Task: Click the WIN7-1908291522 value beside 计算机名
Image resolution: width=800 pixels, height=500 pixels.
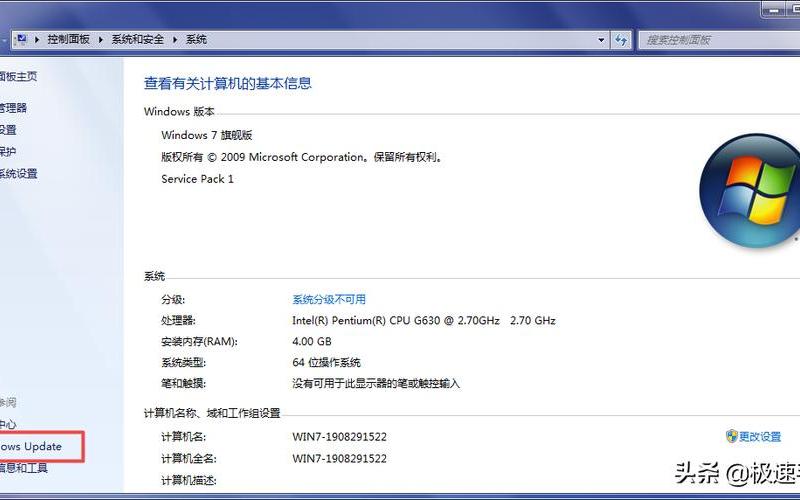Action: tap(339, 437)
